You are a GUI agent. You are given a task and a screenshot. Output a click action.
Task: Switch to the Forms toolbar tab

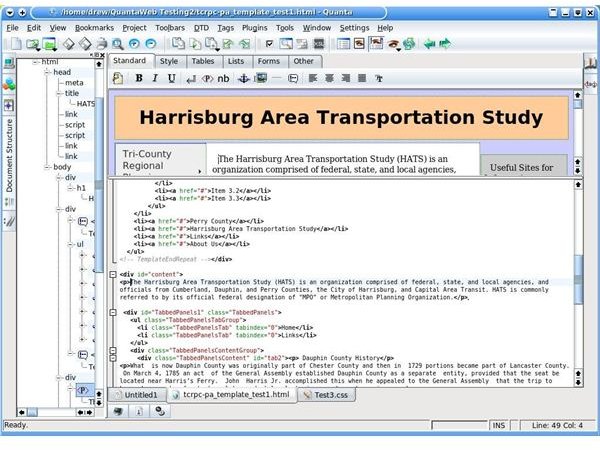pyautogui.click(x=269, y=61)
